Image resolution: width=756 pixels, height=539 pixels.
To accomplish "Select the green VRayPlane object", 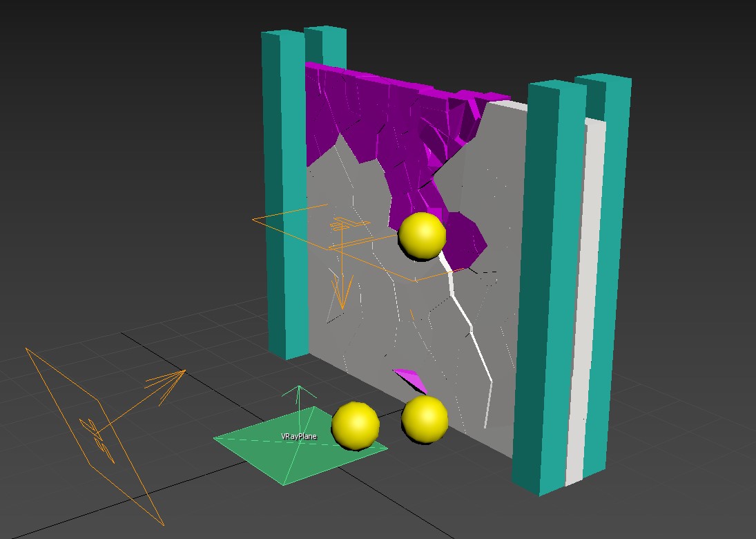I will click(276, 456).
